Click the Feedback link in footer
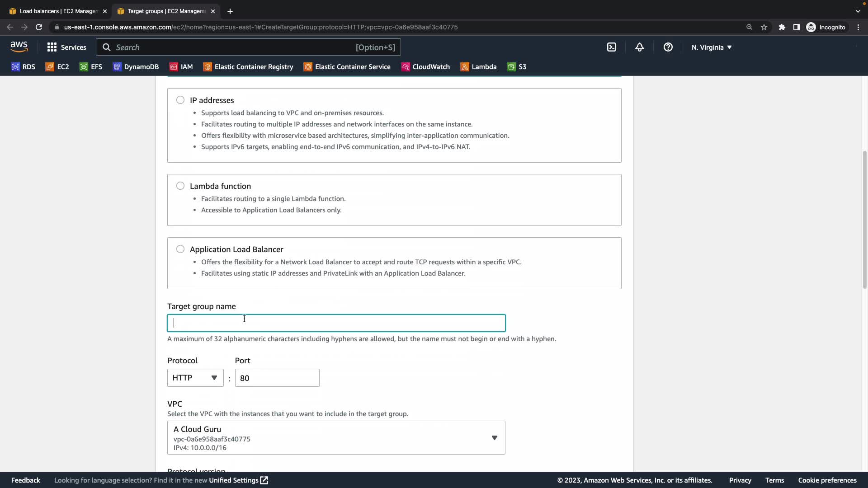The image size is (868, 488). (x=25, y=480)
